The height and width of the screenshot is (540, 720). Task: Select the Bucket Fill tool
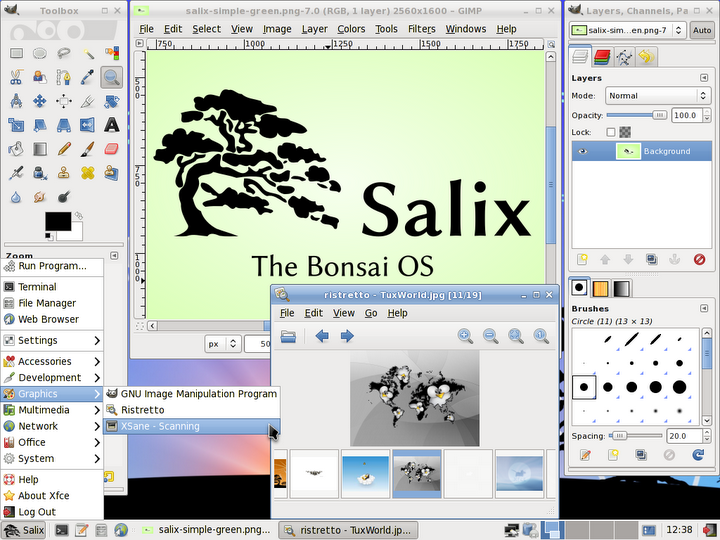coord(17,149)
